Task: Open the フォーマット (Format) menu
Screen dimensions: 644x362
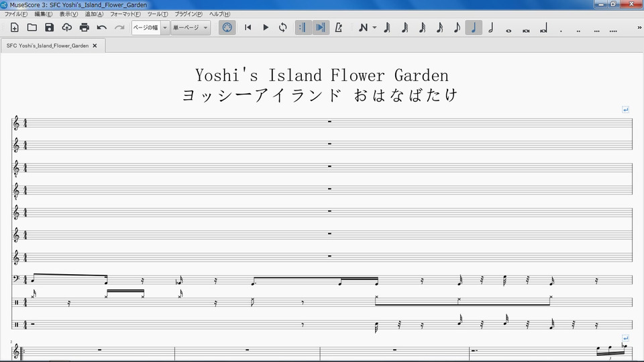Action: point(125,14)
